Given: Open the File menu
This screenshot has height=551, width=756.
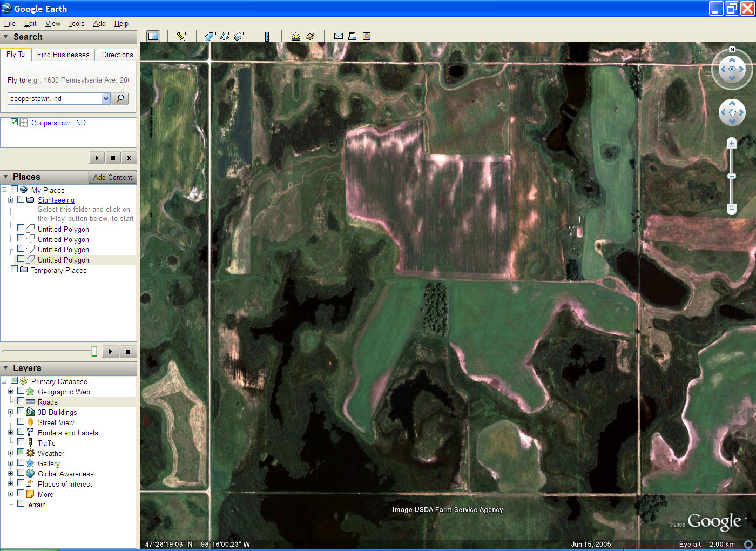Looking at the screenshot, I should 10,23.
